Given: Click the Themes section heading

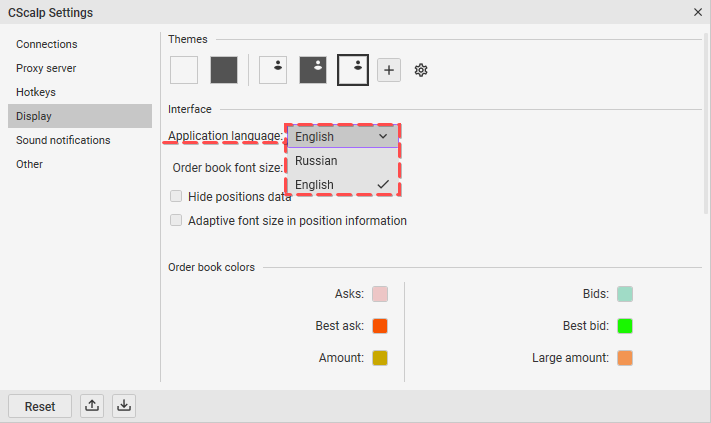Looking at the screenshot, I should tap(188, 39).
